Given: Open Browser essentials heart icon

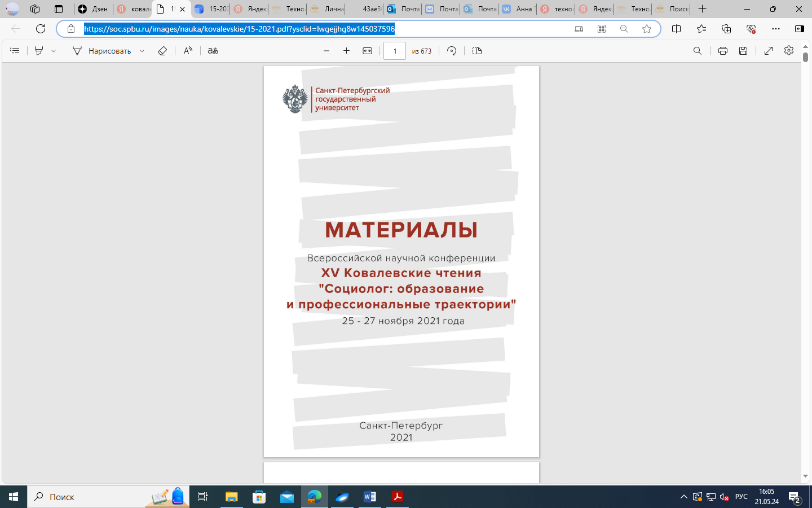Looking at the screenshot, I should tap(751, 29).
